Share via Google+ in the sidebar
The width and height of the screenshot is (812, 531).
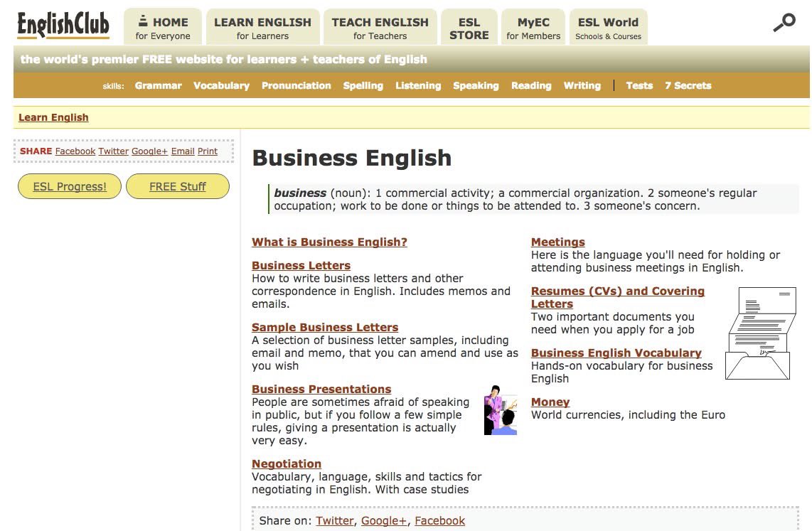pyautogui.click(x=149, y=151)
